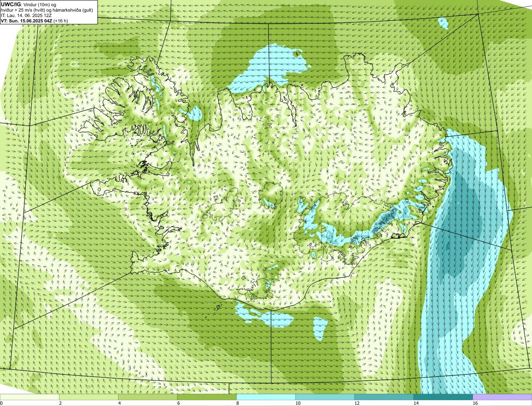Click the legend label '0'

pos(1,403)
